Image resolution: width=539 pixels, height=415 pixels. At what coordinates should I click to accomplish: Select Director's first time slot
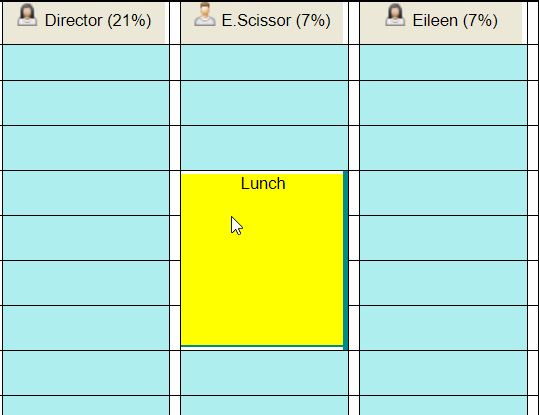click(x=86, y=63)
